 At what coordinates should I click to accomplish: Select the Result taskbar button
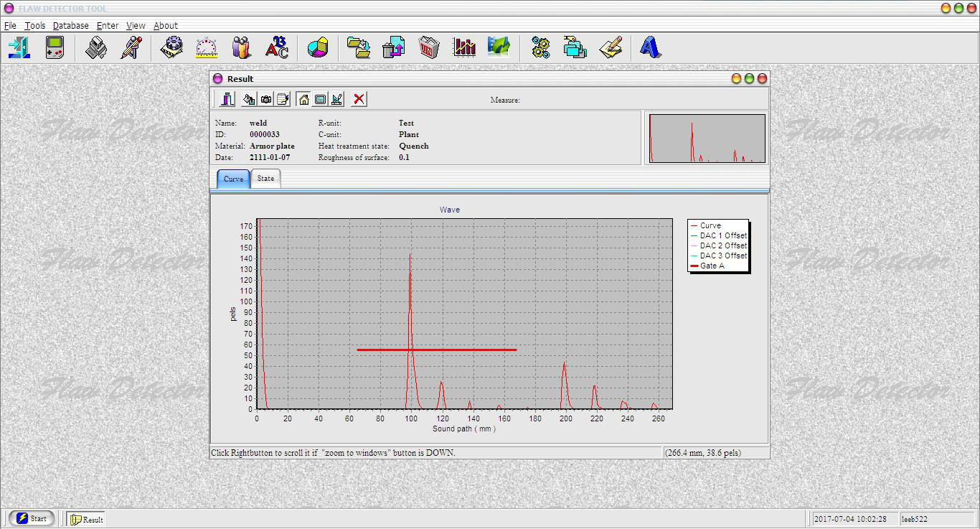87,519
